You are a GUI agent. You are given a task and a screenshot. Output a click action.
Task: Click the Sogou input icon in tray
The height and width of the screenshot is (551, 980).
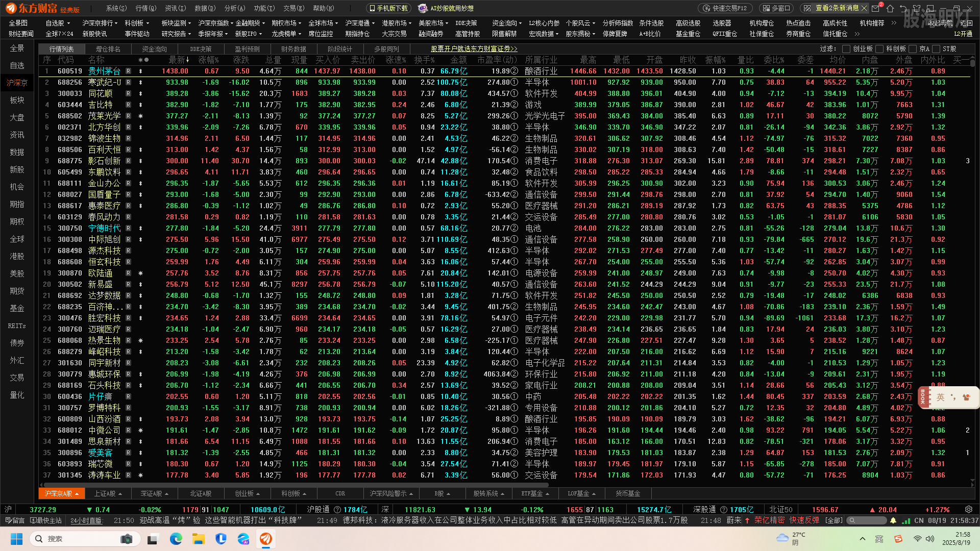coord(898,539)
